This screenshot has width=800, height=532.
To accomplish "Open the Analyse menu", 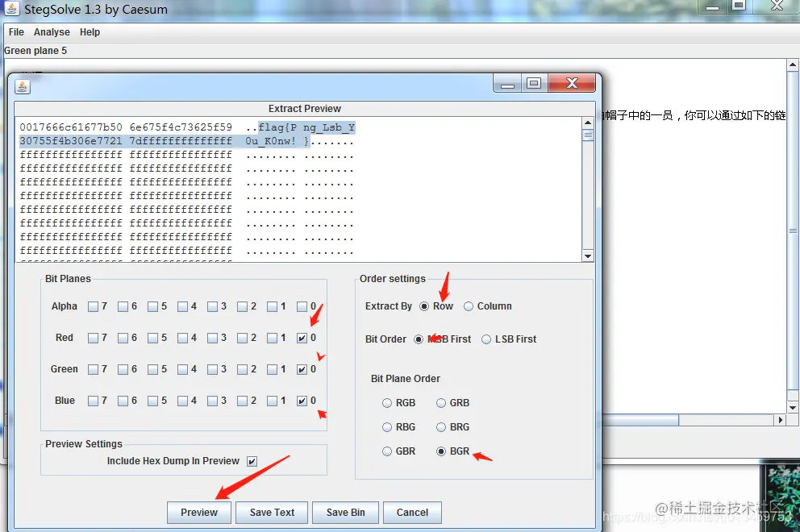I will click(52, 32).
